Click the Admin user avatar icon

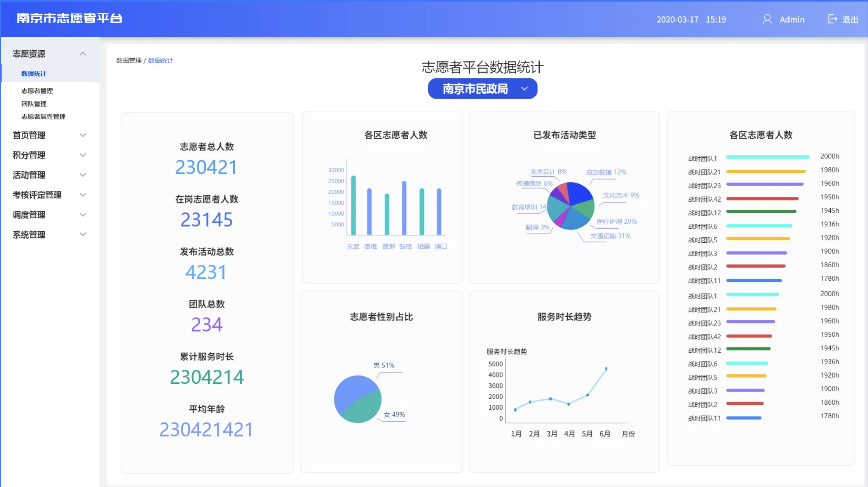tap(767, 19)
